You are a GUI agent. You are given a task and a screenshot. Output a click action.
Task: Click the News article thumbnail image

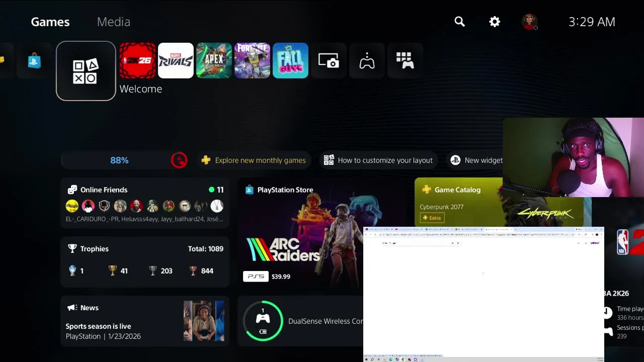click(x=204, y=321)
